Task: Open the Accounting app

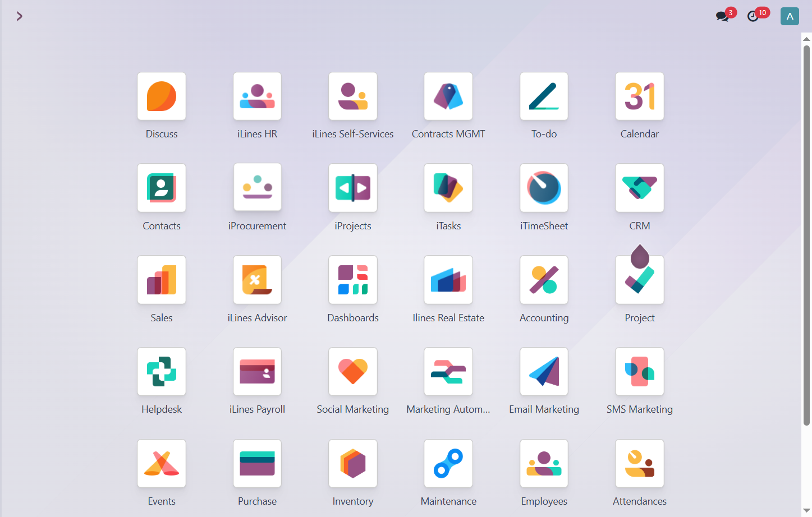Action: pos(544,280)
